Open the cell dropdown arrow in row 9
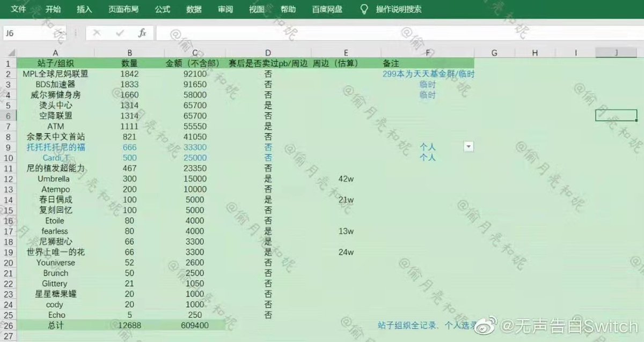Viewport: 644px width, 342px height. (469, 147)
